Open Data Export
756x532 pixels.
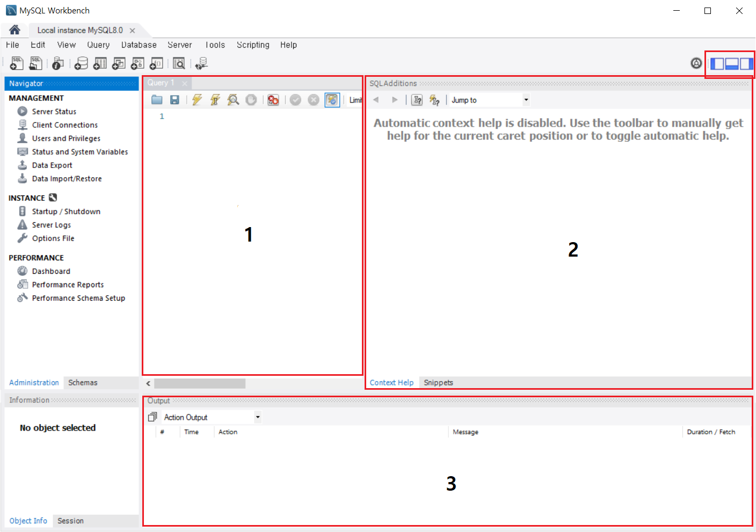(52, 165)
